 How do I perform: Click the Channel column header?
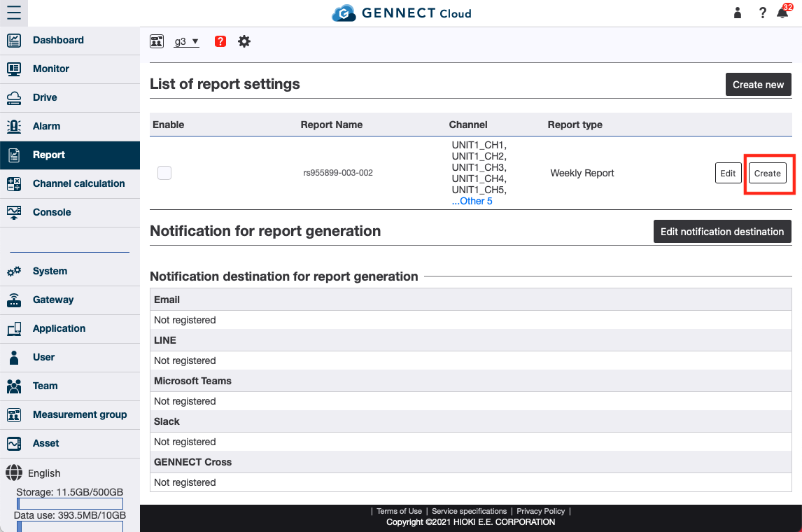[x=468, y=125]
